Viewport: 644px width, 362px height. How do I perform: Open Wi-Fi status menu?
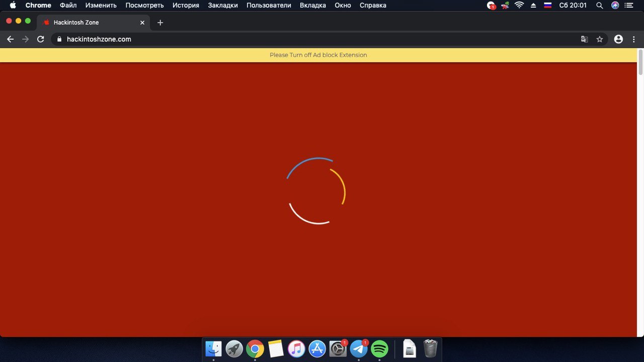click(x=519, y=6)
